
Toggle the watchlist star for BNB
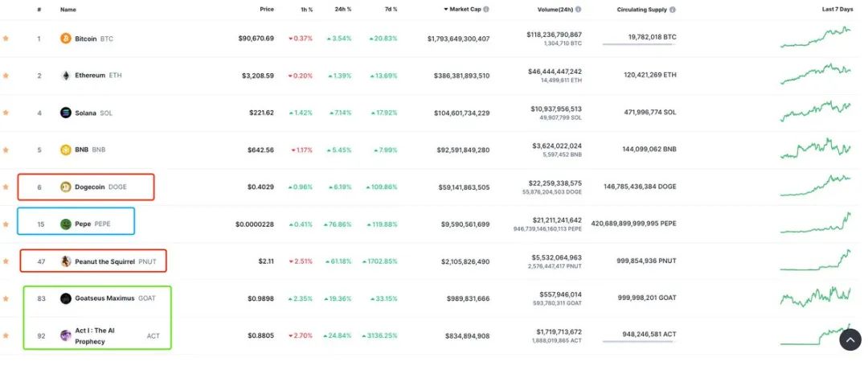(x=6, y=150)
